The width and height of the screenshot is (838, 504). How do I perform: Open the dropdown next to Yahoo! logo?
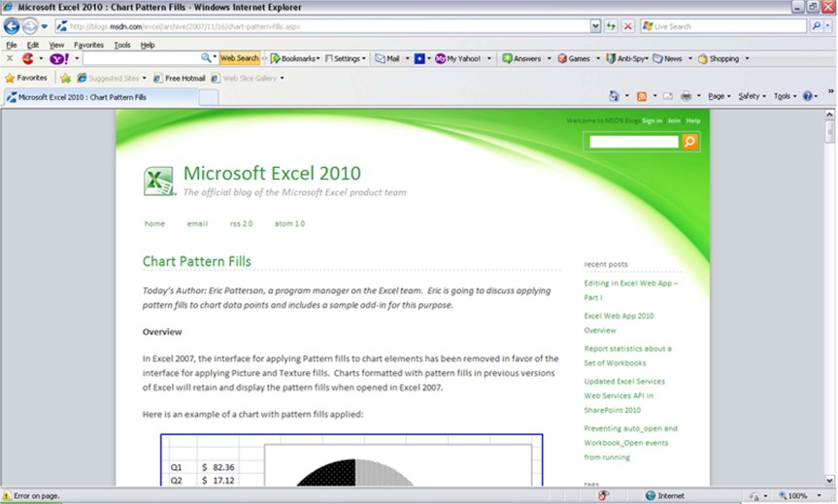click(77, 58)
